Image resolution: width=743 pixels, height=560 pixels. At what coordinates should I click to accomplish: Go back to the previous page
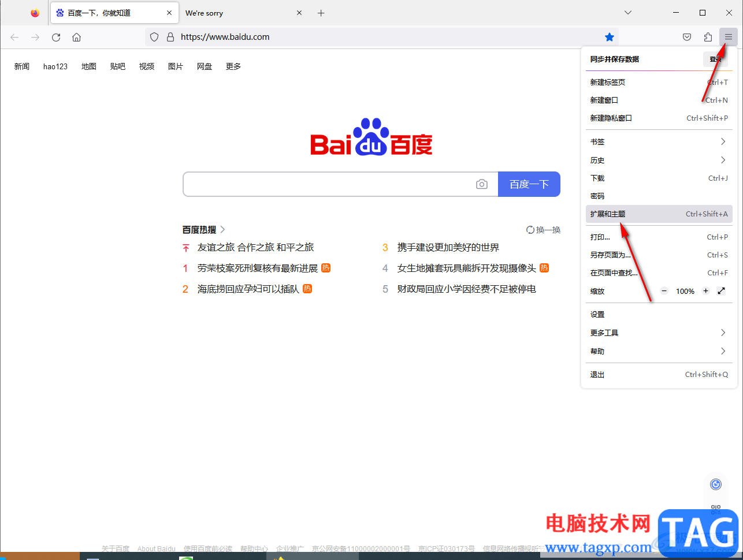tap(14, 37)
